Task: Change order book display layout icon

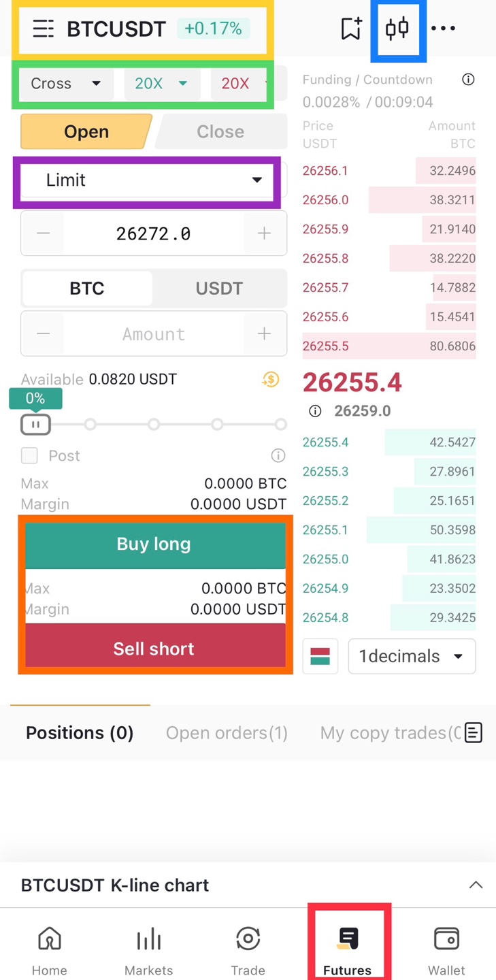Action: point(320,656)
